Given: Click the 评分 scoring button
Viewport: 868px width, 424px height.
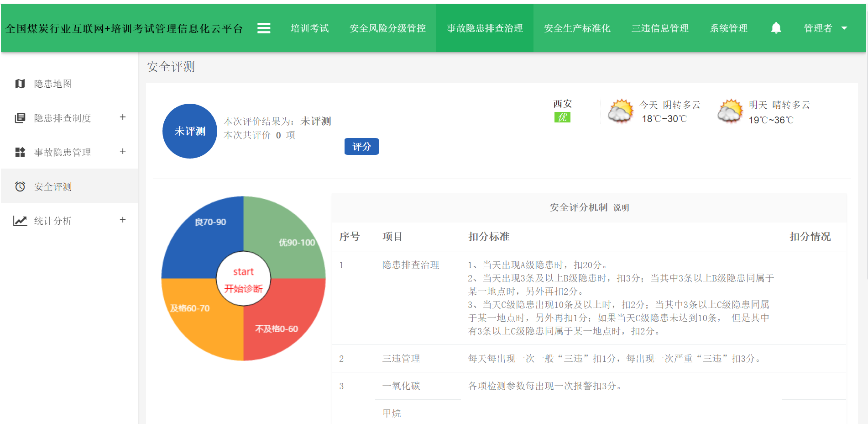Looking at the screenshot, I should [x=361, y=146].
